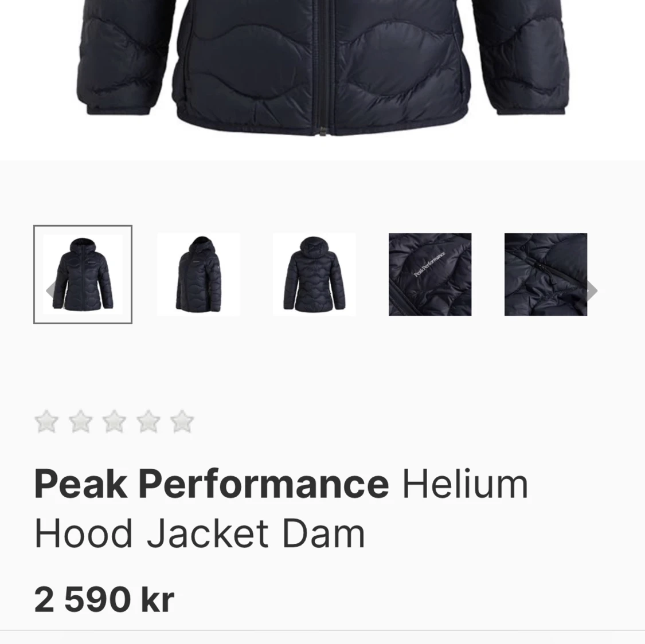
Task: Open the Peak Performance logo close-up thumbnail
Action: [x=430, y=274]
